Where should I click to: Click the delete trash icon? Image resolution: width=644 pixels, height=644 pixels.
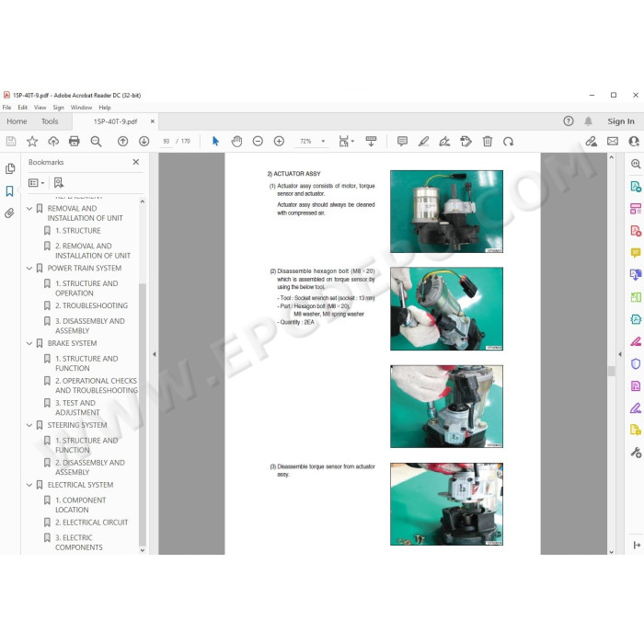coord(488,142)
